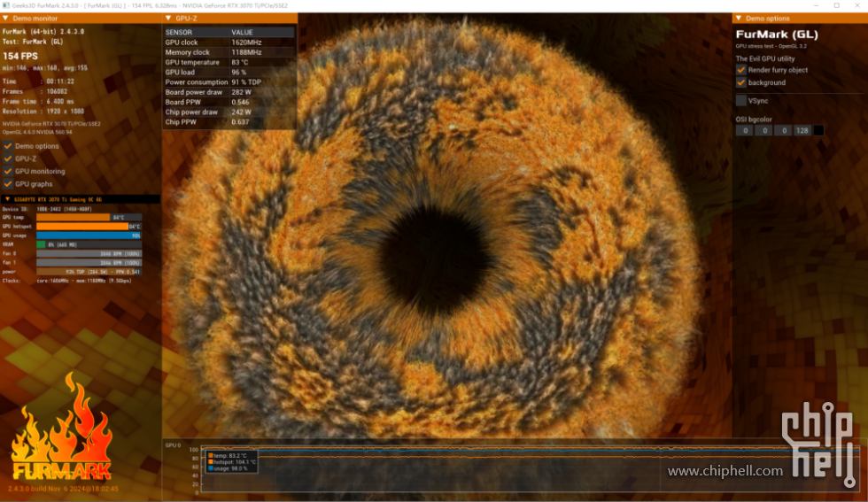Click the OpenGL 4.6.0 NVIDIA driver line

[37, 132]
